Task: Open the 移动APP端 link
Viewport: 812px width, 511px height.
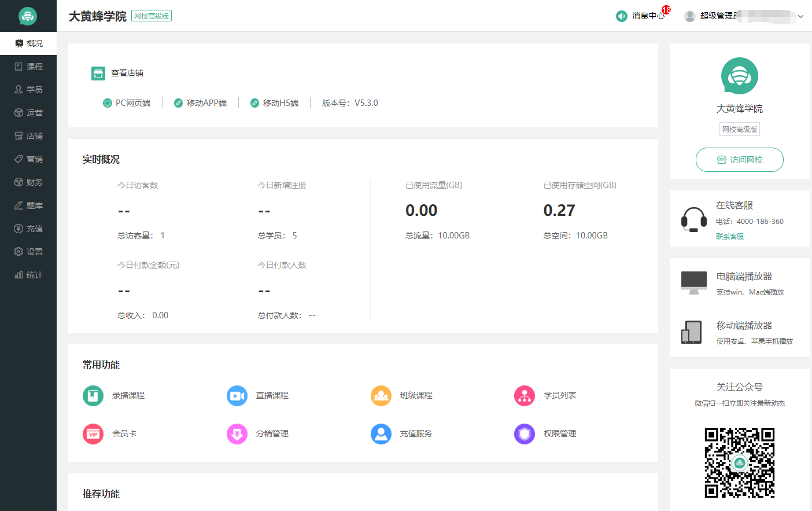Action: pos(206,103)
